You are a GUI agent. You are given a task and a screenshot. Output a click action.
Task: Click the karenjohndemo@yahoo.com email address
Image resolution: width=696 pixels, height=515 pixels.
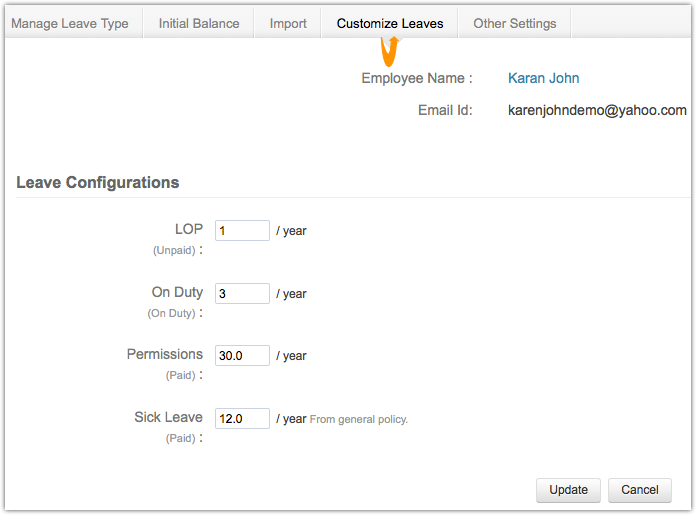597,110
